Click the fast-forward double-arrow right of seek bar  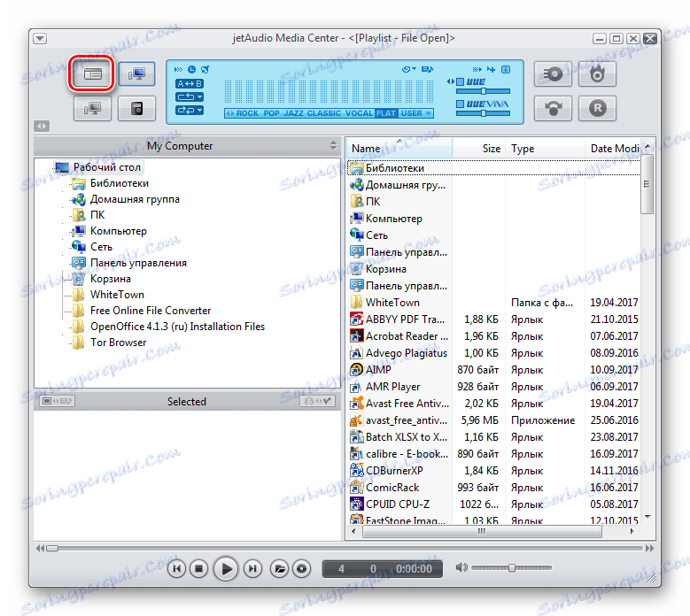click(x=649, y=548)
